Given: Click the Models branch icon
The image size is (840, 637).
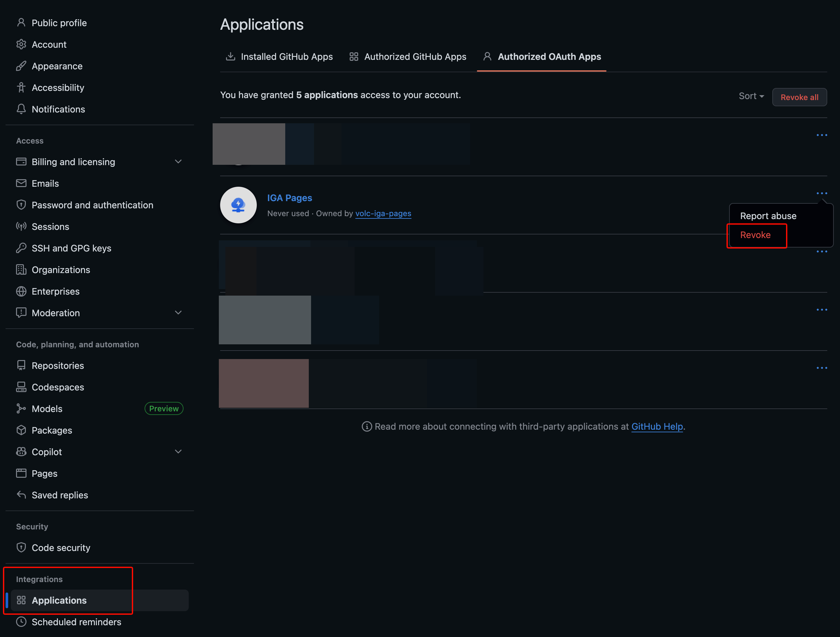Looking at the screenshot, I should (21, 409).
